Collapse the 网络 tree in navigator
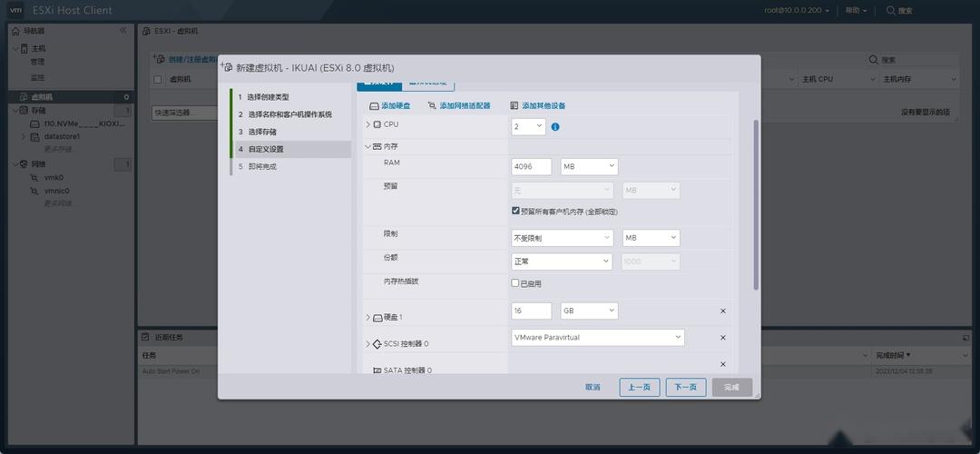Viewport: 980px width, 454px height. coord(15,163)
